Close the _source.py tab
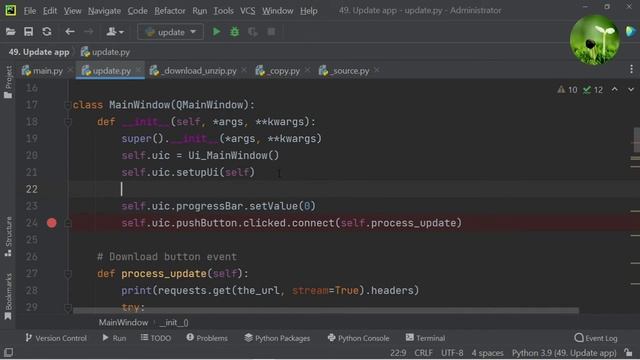This screenshot has height=360, width=640. click(x=377, y=71)
